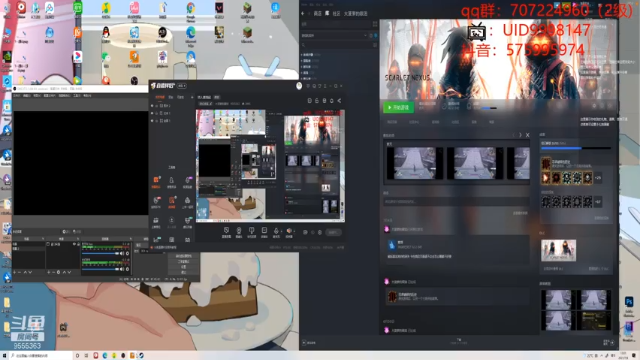Image resolution: width=640 pixels, height=360 pixels.
Task: Click the green 开始游戏 play button
Action: (398, 107)
